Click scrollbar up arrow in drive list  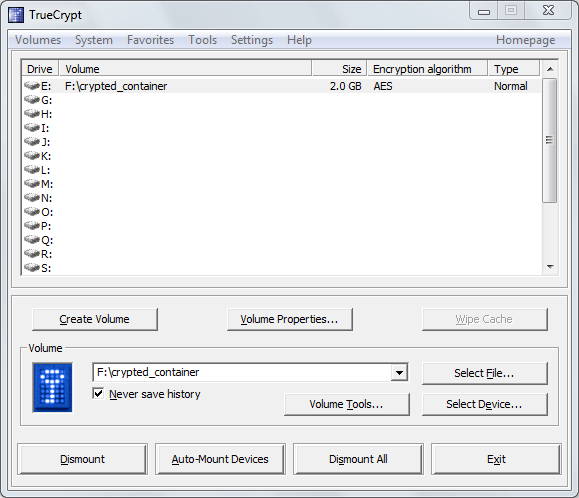click(550, 69)
